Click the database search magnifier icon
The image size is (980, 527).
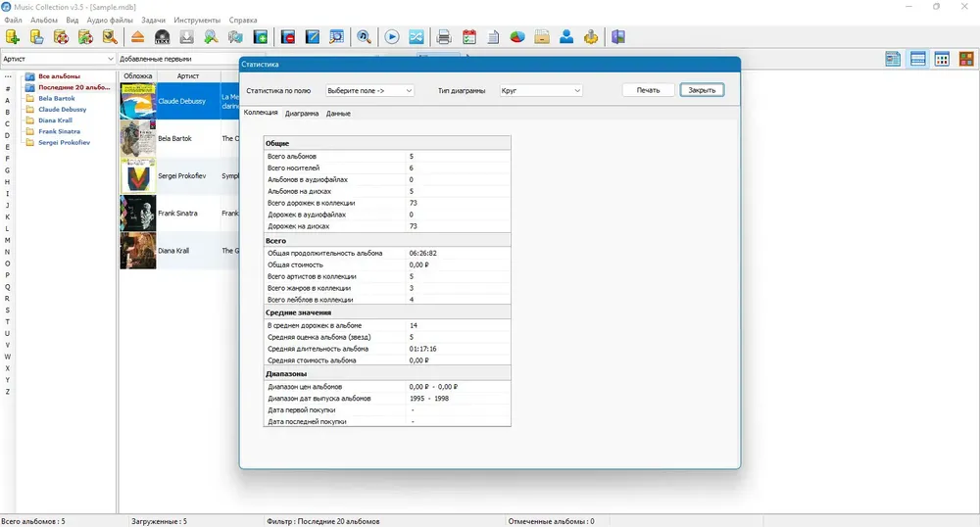point(110,37)
